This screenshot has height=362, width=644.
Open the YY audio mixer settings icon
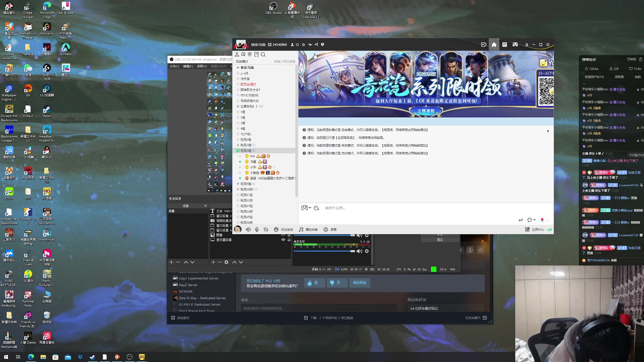[266, 230]
